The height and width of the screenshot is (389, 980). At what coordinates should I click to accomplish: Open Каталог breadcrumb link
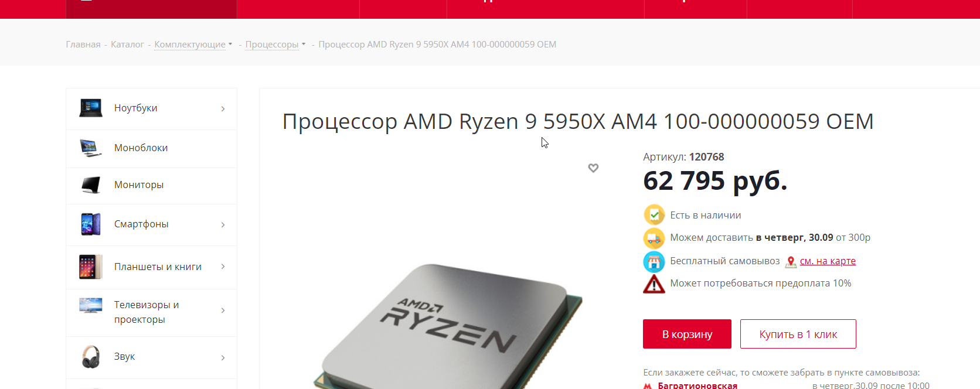(127, 45)
